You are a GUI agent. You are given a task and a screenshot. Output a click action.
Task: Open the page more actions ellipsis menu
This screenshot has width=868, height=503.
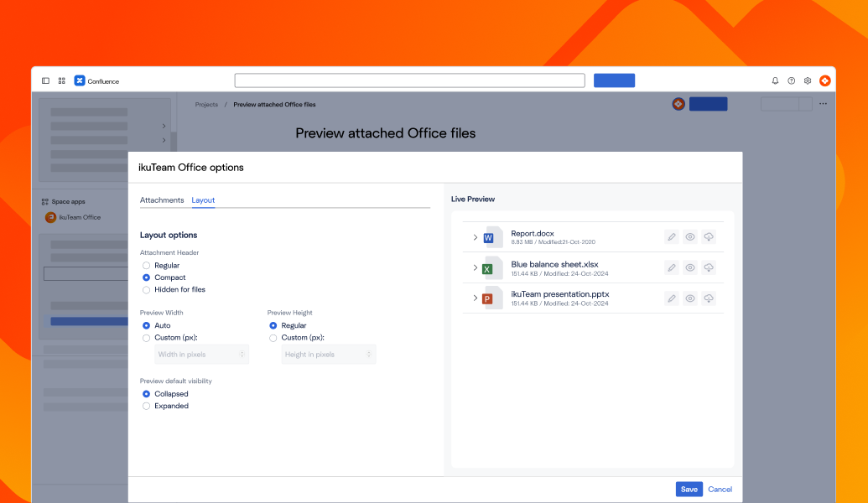(x=823, y=103)
